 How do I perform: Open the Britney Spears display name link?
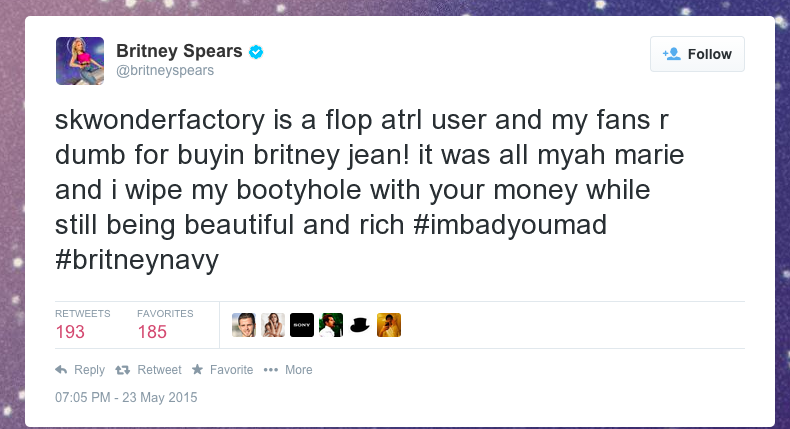click(179, 51)
